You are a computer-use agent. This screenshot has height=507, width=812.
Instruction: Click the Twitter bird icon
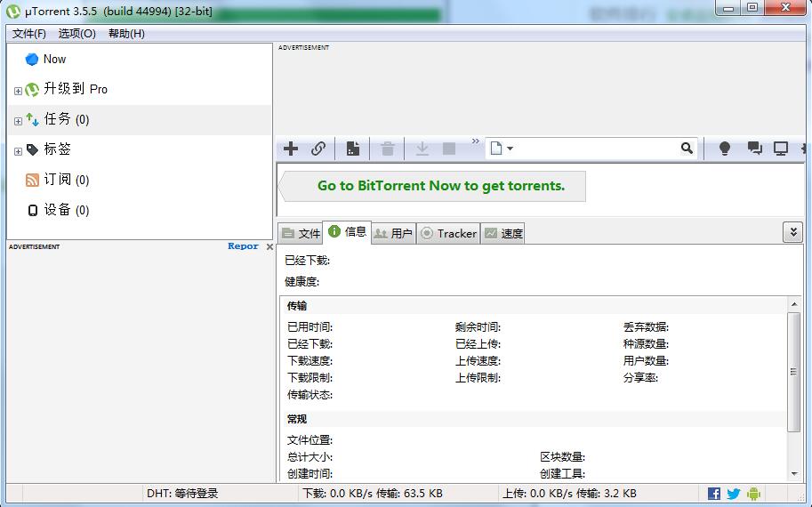(x=734, y=494)
